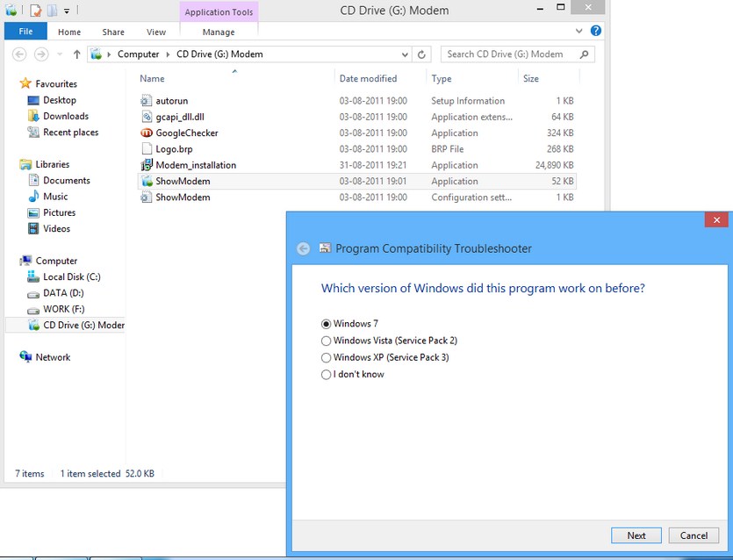733x560 pixels.
Task: Open the Pictures library
Action: [x=59, y=212]
